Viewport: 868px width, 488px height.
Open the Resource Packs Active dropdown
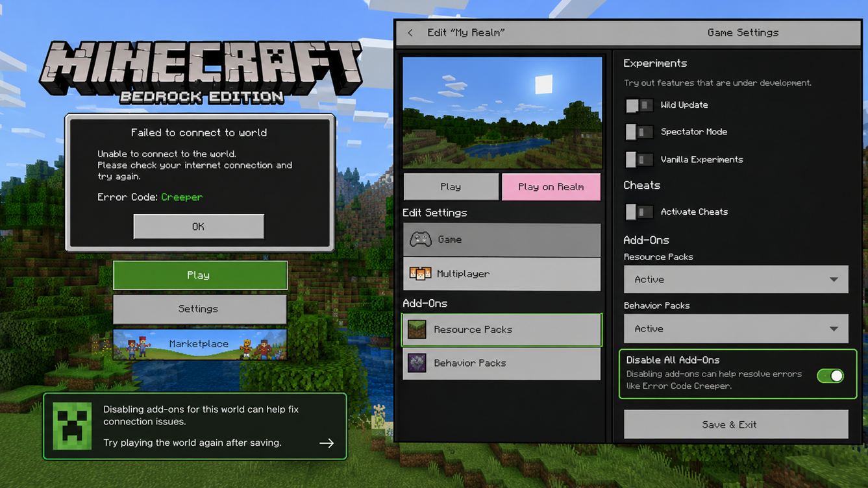coord(736,280)
